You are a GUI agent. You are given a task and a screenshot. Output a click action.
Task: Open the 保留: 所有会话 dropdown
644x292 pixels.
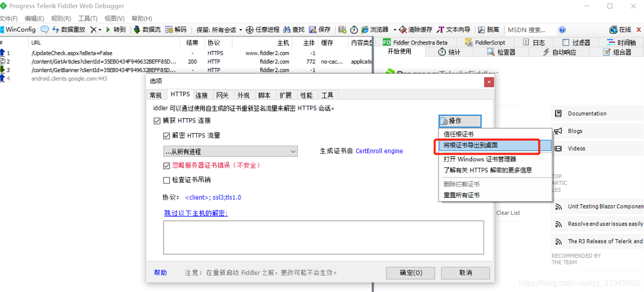pos(219,30)
